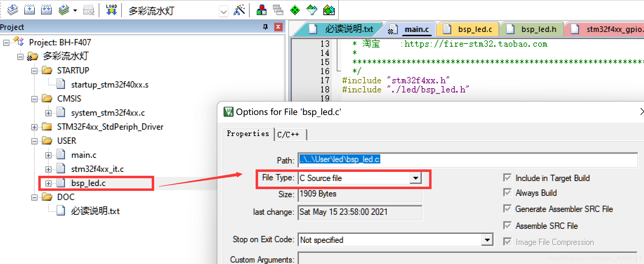Click the Select Software Packs icon

click(312, 10)
